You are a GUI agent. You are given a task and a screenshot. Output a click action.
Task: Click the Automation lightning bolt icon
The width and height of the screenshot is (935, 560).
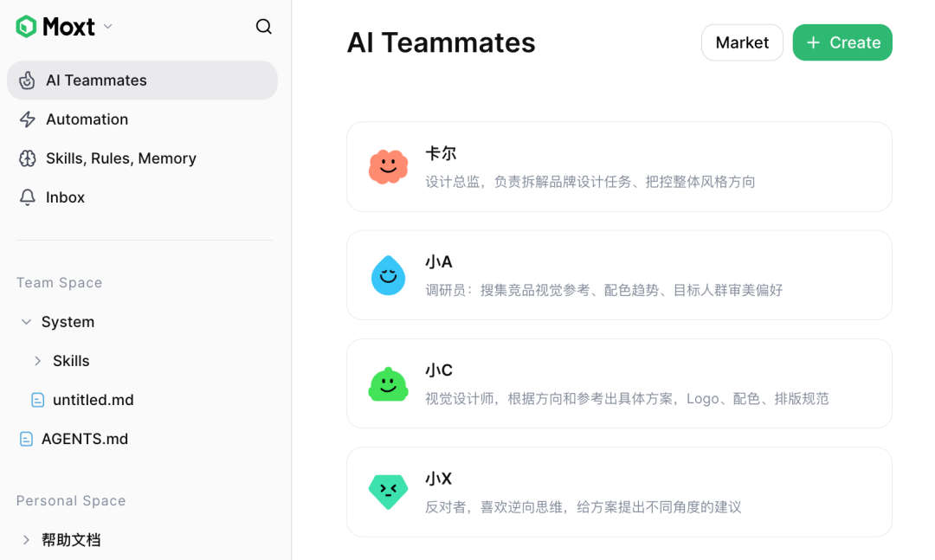28,119
